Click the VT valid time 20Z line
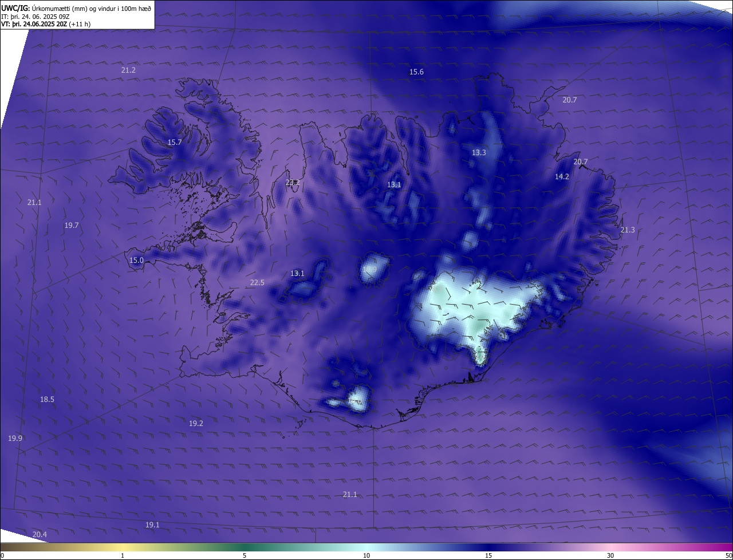This screenshot has height=560, width=733. coord(46,24)
